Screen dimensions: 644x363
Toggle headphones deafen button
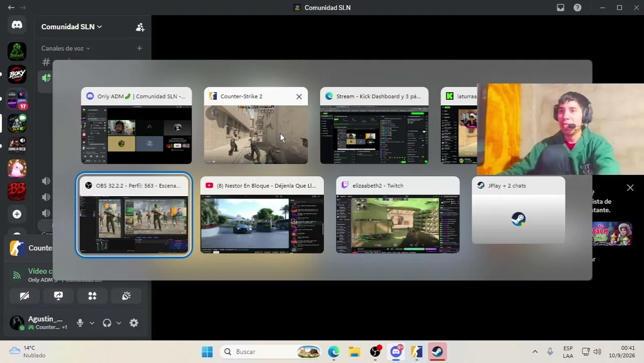tap(107, 323)
